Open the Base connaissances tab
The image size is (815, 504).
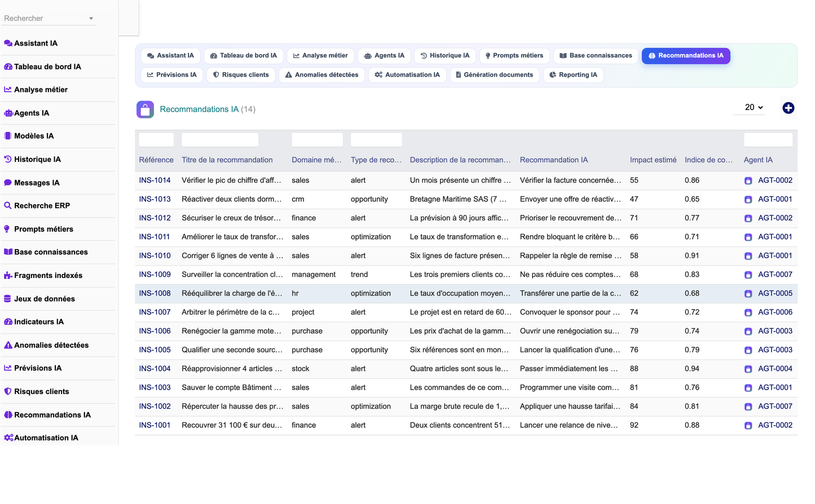coord(596,56)
